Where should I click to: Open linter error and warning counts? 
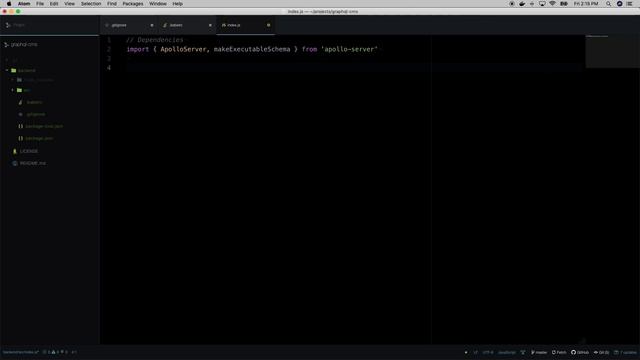[56, 352]
